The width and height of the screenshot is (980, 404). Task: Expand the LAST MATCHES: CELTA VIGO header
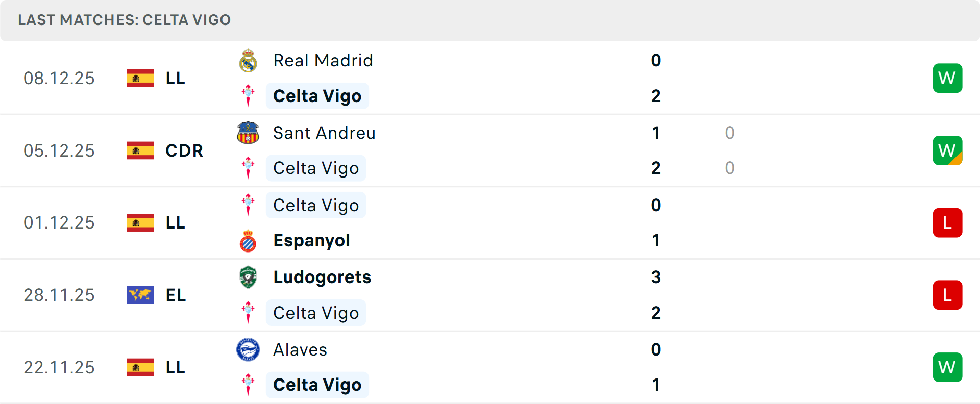tap(124, 20)
